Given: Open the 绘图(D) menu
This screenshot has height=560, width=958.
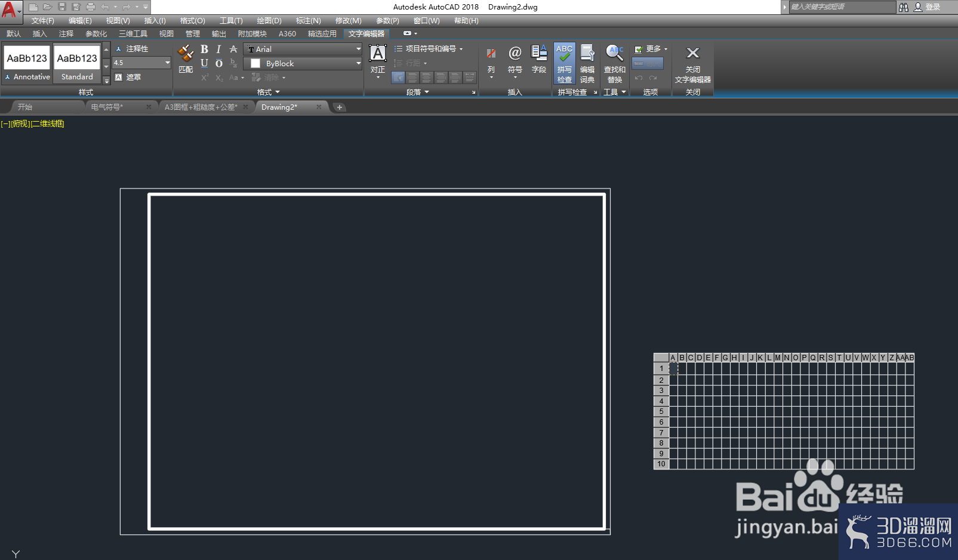Looking at the screenshot, I should click(x=269, y=21).
